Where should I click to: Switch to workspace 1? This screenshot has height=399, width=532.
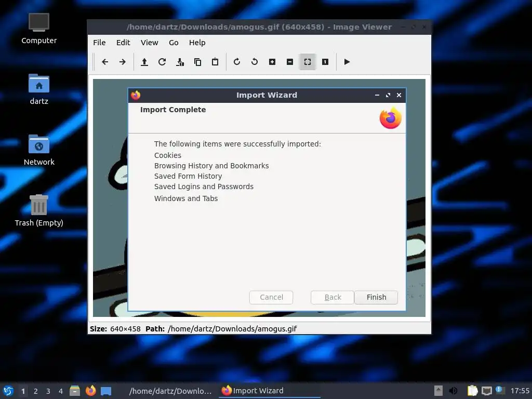tap(23, 391)
